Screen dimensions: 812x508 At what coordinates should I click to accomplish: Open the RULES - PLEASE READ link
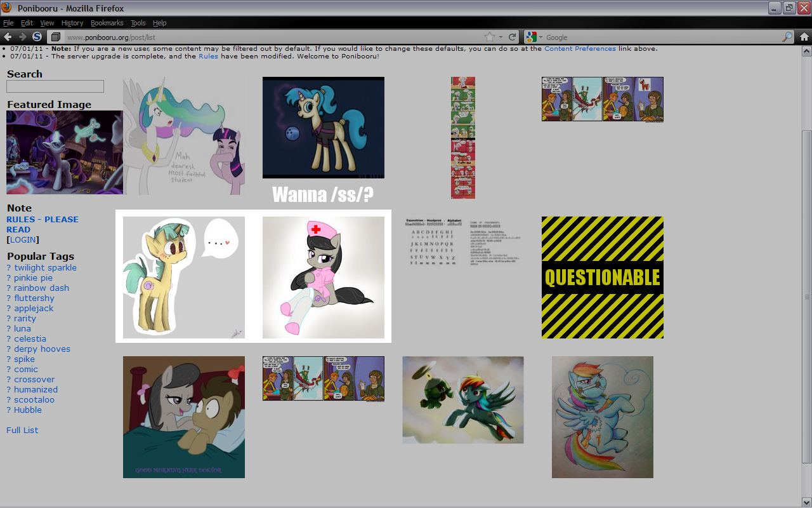[x=43, y=224]
